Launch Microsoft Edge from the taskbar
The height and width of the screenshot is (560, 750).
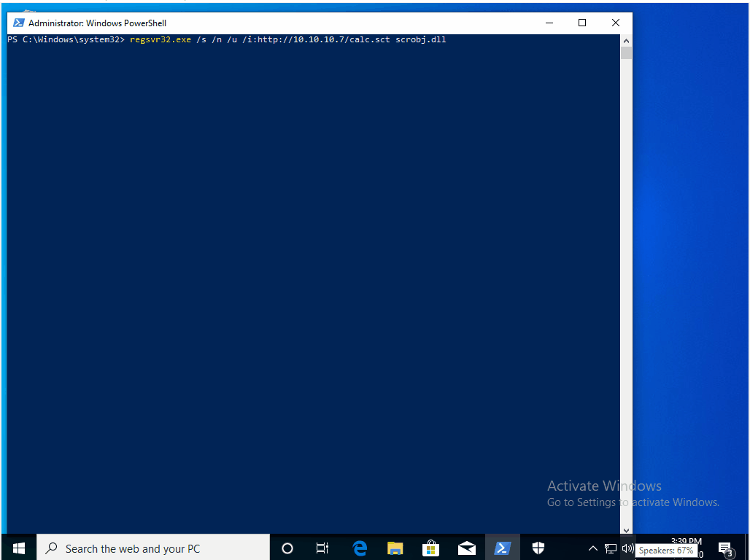(x=359, y=548)
